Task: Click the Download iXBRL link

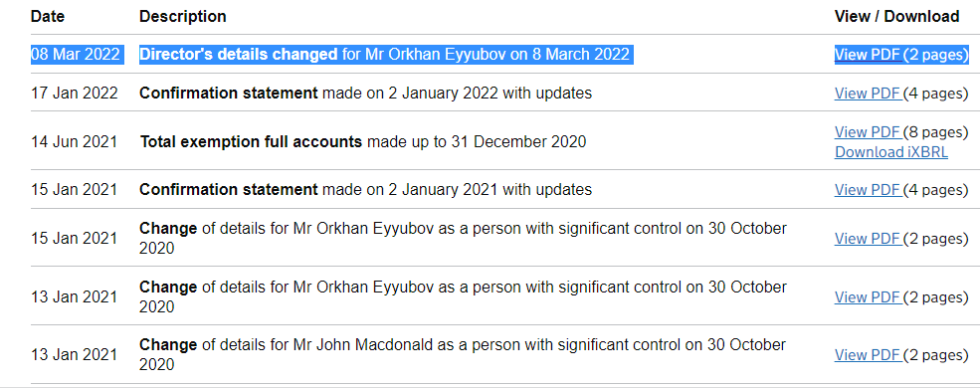Action: (891, 152)
